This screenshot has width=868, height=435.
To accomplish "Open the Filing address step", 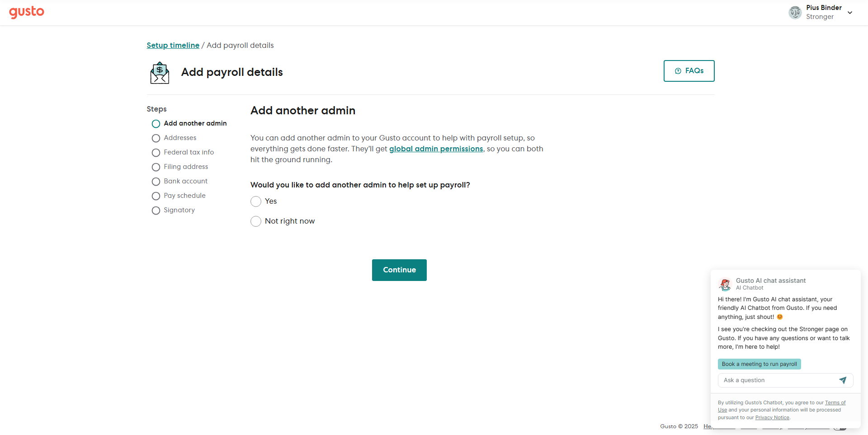I will (x=186, y=167).
